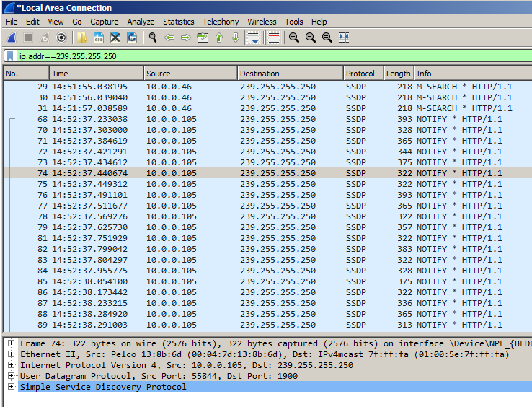Toggle auto-scroll during live capture
The height and width of the screenshot is (407, 532).
click(x=253, y=38)
